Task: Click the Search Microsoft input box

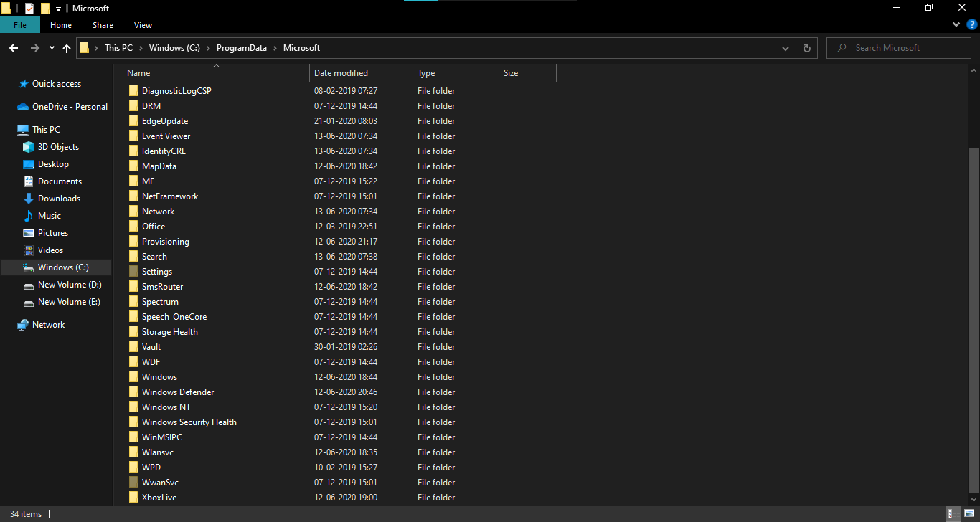Action: coord(900,48)
